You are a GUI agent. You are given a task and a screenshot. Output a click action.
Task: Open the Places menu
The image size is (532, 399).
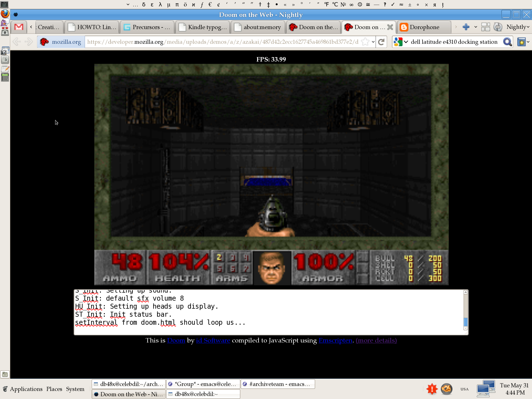54,389
